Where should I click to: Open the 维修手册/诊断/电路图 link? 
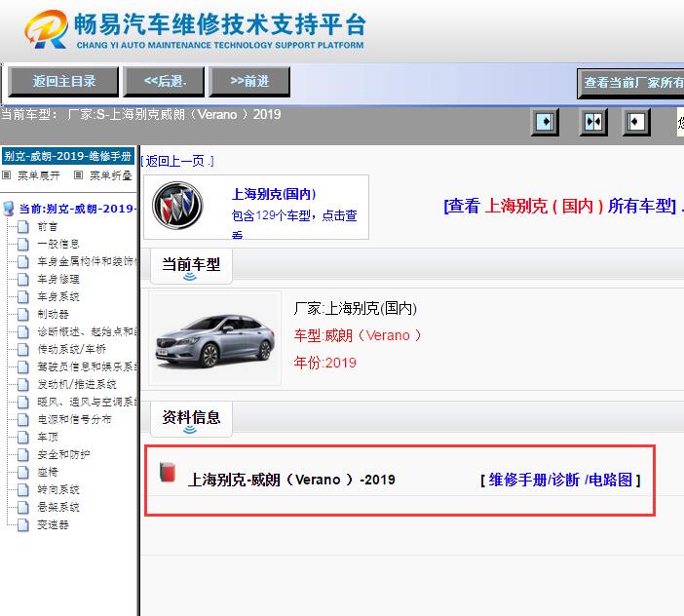(560, 480)
